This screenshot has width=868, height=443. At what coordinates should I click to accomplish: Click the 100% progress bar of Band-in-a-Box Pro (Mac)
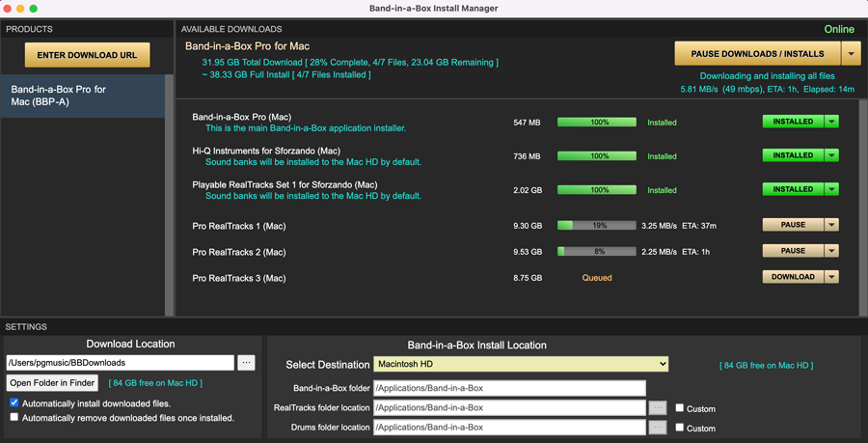[x=597, y=122]
